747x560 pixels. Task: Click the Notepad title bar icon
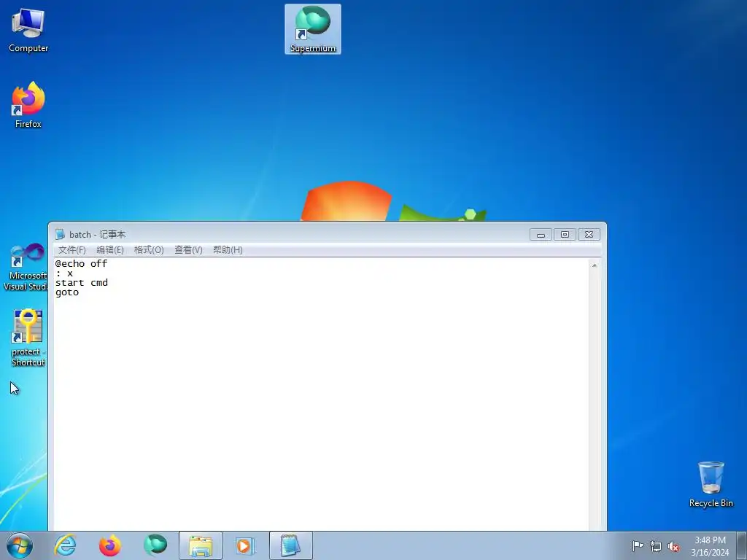[60, 234]
